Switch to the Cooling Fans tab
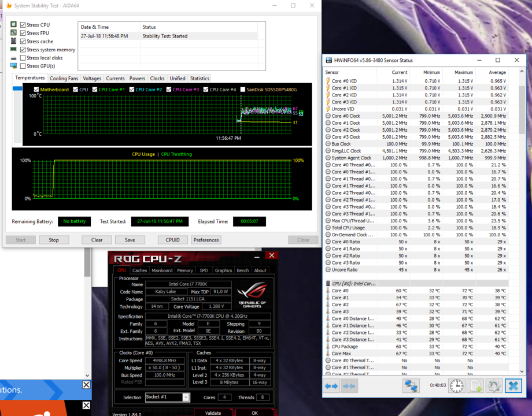 click(64, 79)
